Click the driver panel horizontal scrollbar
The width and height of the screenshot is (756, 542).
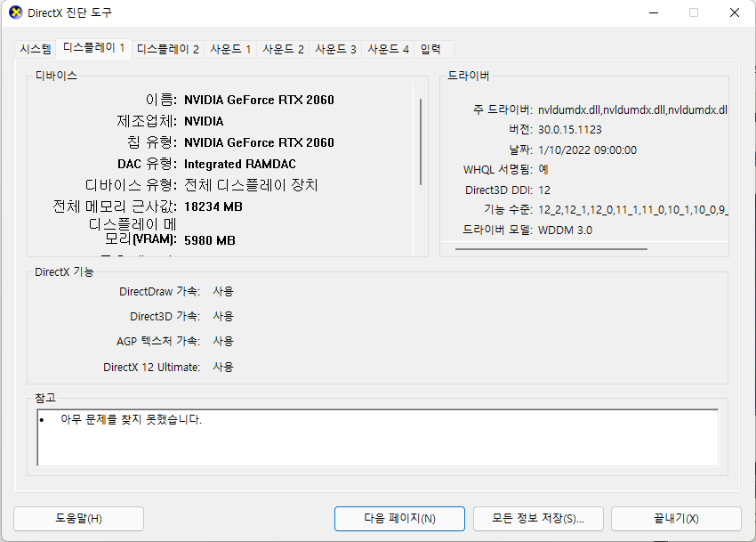551,249
